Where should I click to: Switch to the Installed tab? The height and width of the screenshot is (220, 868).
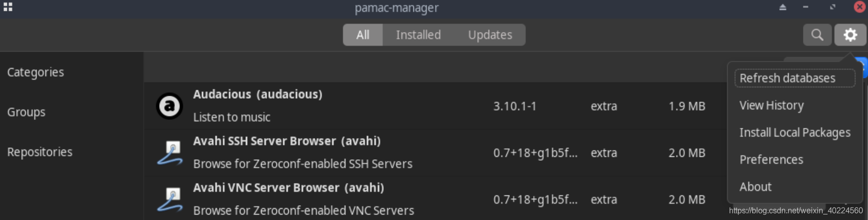click(418, 35)
